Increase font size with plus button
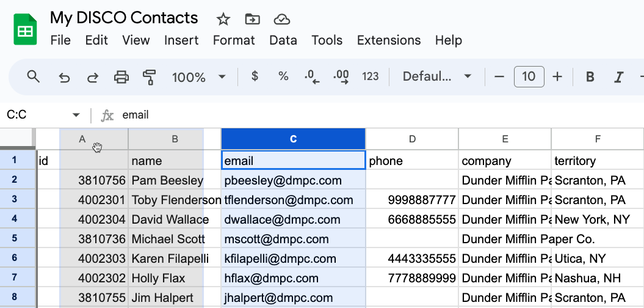 (x=557, y=76)
